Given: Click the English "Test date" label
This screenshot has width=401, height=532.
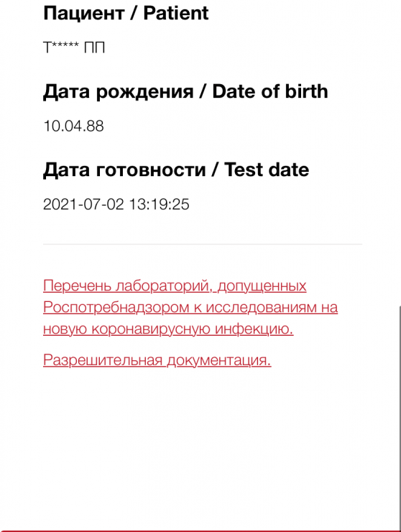Looking at the screenshot, I should pos(267,170).
